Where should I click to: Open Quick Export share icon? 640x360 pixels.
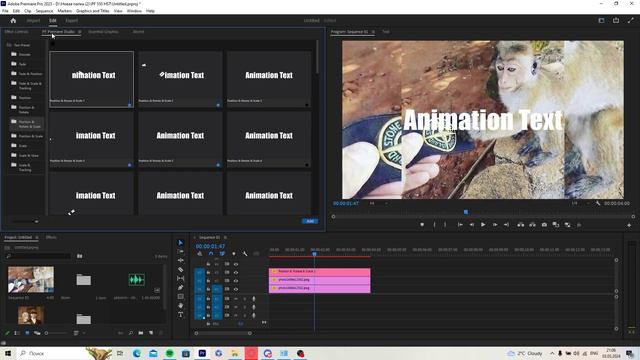[616, 20]
